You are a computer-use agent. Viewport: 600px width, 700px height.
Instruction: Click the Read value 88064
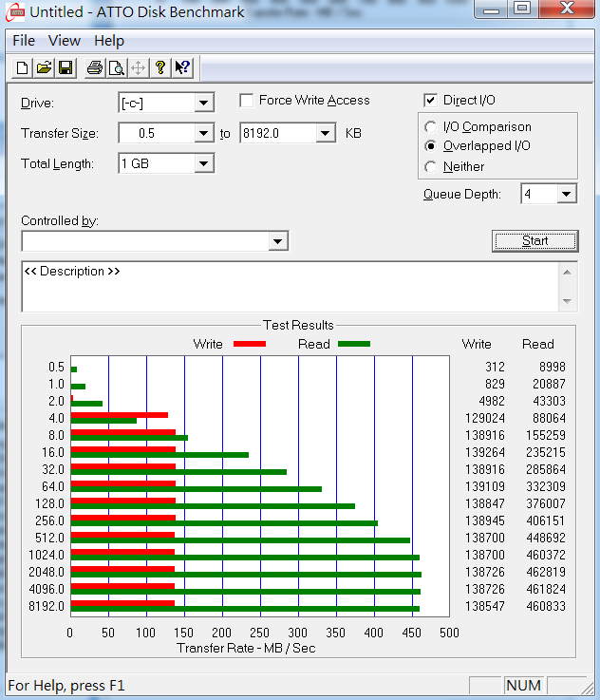549,418
